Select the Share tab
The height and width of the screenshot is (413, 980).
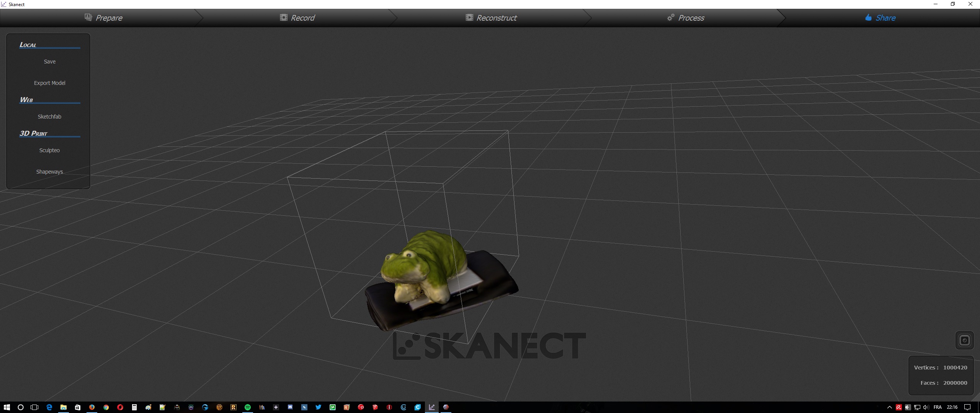[880, 18]
